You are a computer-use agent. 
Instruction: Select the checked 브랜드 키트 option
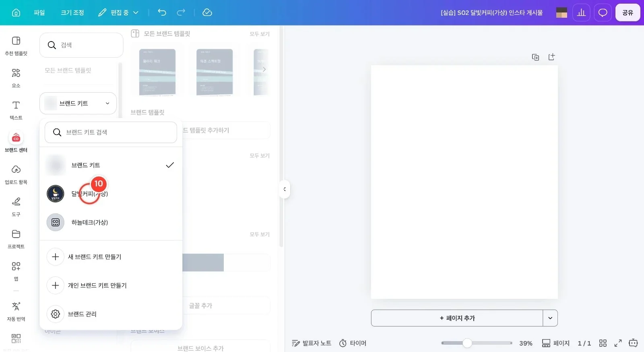click(111, 165)
